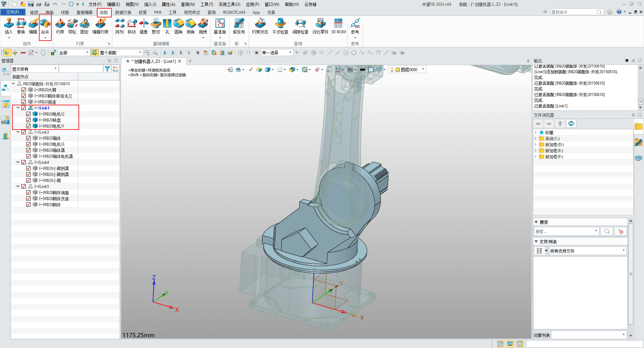Image resolution: width=644 pixels, height=348 pixels.
Task: Click the 镜像 (Mirror) tool icon
Action: [x=144, y=26]
